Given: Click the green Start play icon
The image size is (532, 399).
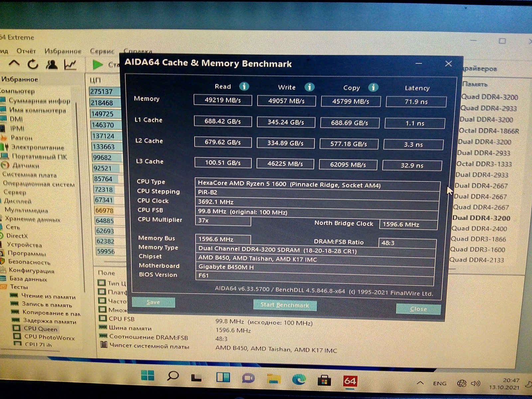Looking at the screenshot, I should point(97,65).
